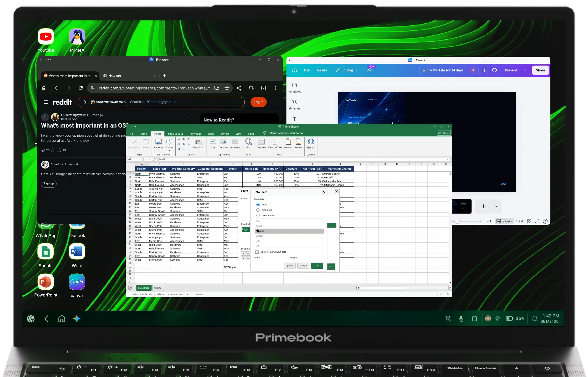The image size is (588, 377).
Task: Expand the formula bar dropdown arrow
Action: pyautogui.click(x=448, y=159)
